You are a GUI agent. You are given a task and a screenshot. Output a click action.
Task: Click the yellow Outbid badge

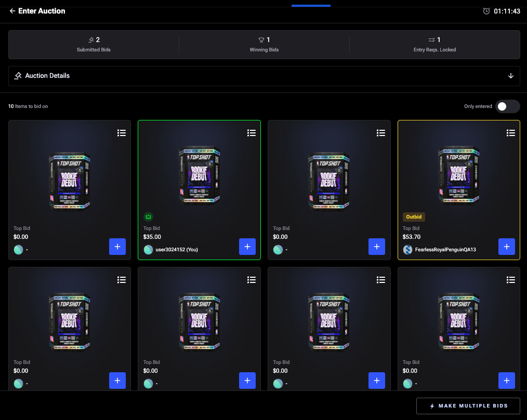click(414, 217)
